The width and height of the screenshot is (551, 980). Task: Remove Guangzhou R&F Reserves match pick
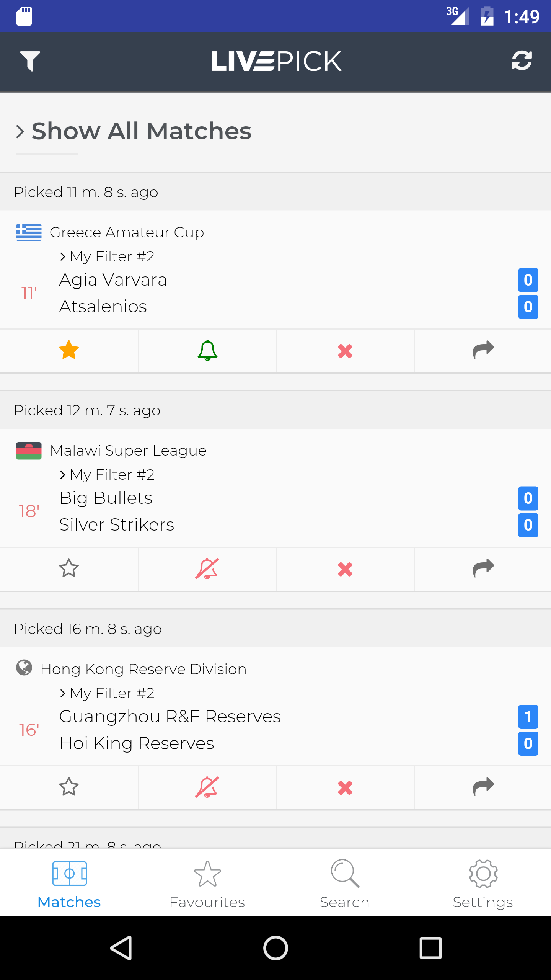tap(345, 788)
